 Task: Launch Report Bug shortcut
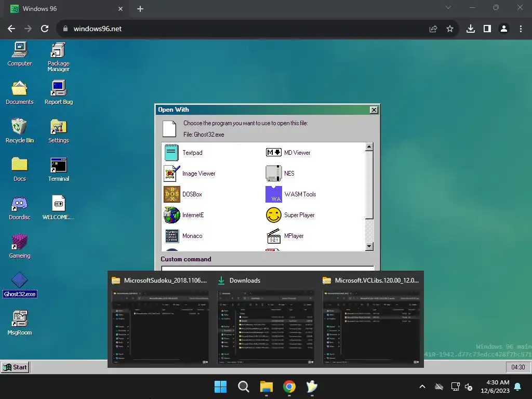pyautogui.click(x=58, y=92)
